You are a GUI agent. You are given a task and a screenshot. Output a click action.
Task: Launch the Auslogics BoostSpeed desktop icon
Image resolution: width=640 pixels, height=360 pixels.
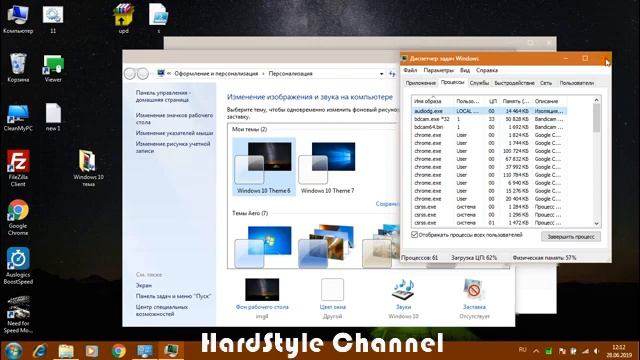click(x=18, y=266)
